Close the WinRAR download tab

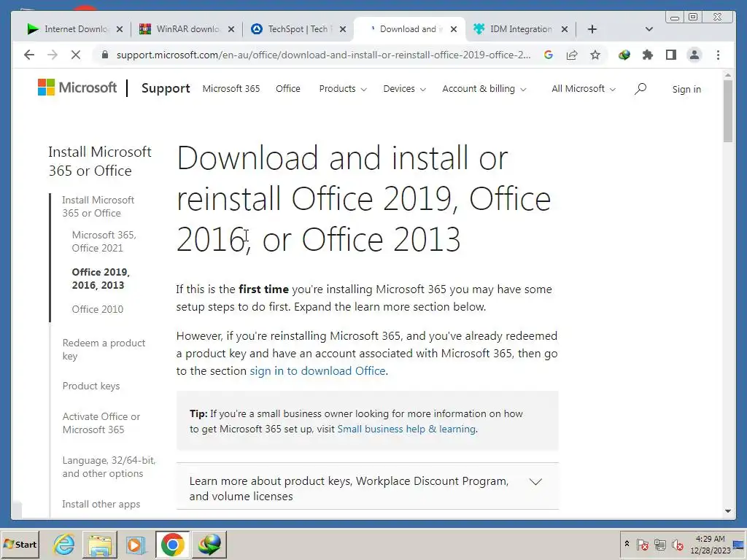[x=231, y=29]
